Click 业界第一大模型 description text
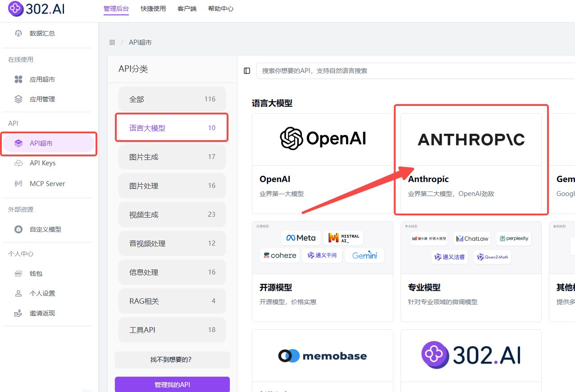 pos(282,194)
